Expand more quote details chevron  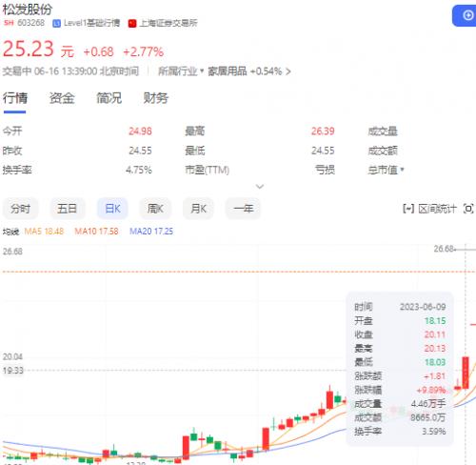(260, 187)
